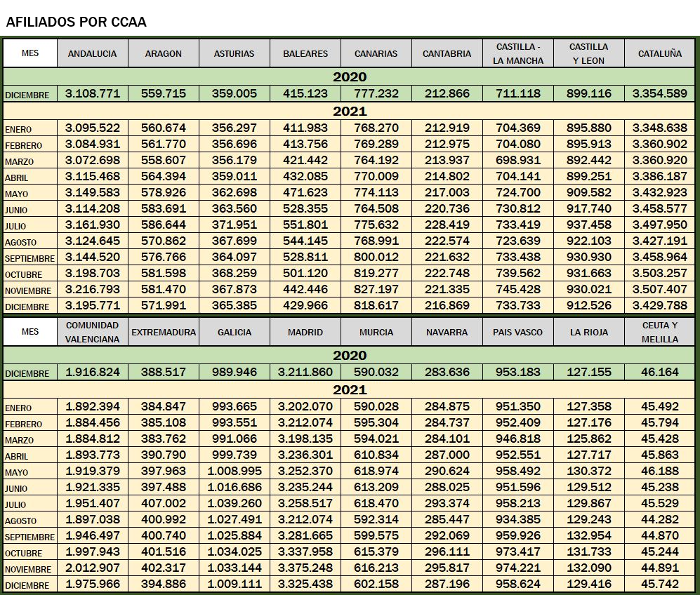Select the ASTURIAS column header

pos(234,53)
